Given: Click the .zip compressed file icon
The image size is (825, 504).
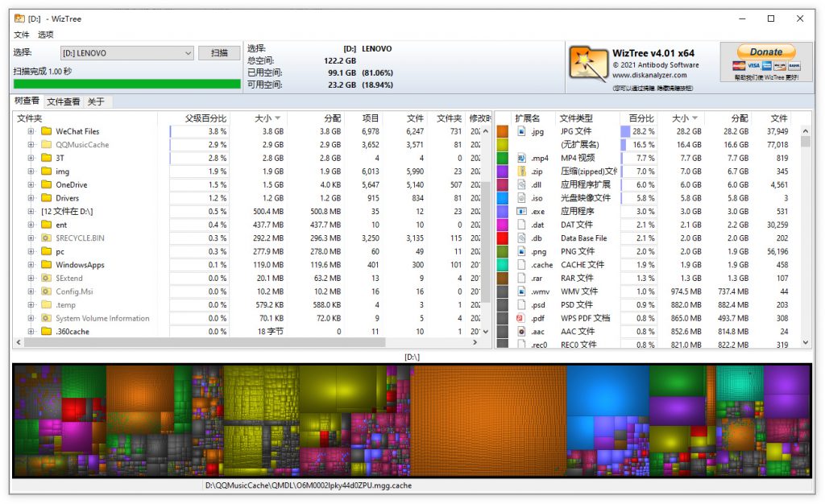Looking at the screenshot, I should [x=521, y=171].
